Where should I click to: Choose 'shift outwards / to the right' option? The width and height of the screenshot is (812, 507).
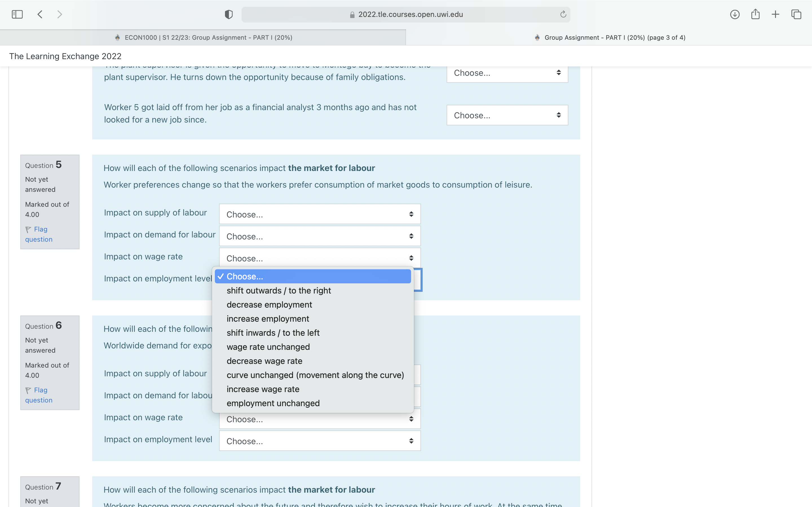click(279, 290)
